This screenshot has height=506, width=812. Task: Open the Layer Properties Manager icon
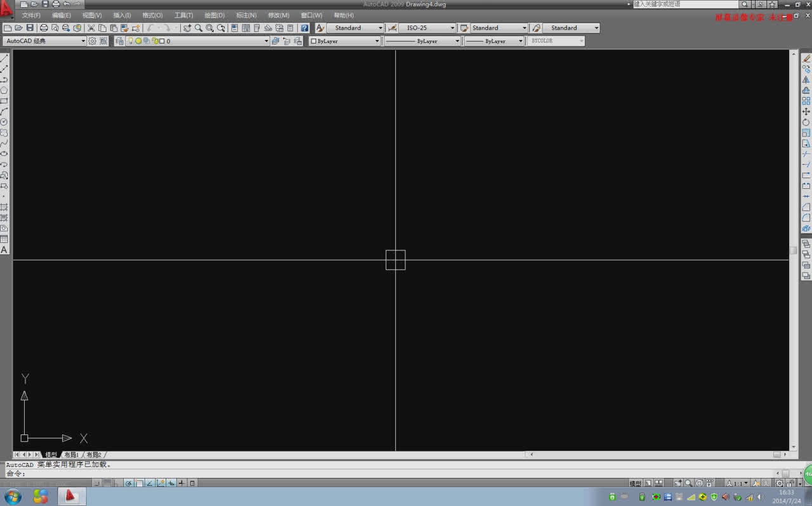[x=120, y=41]
